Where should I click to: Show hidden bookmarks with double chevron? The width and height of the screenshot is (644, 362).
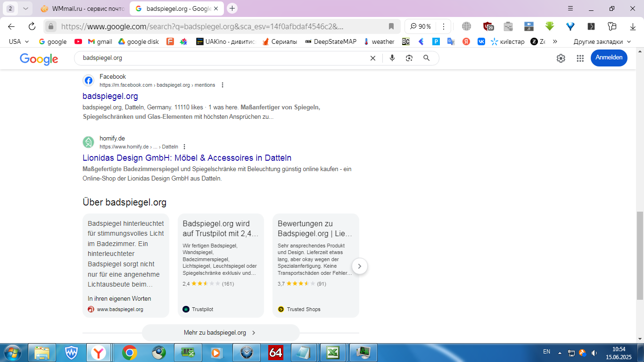555,41
